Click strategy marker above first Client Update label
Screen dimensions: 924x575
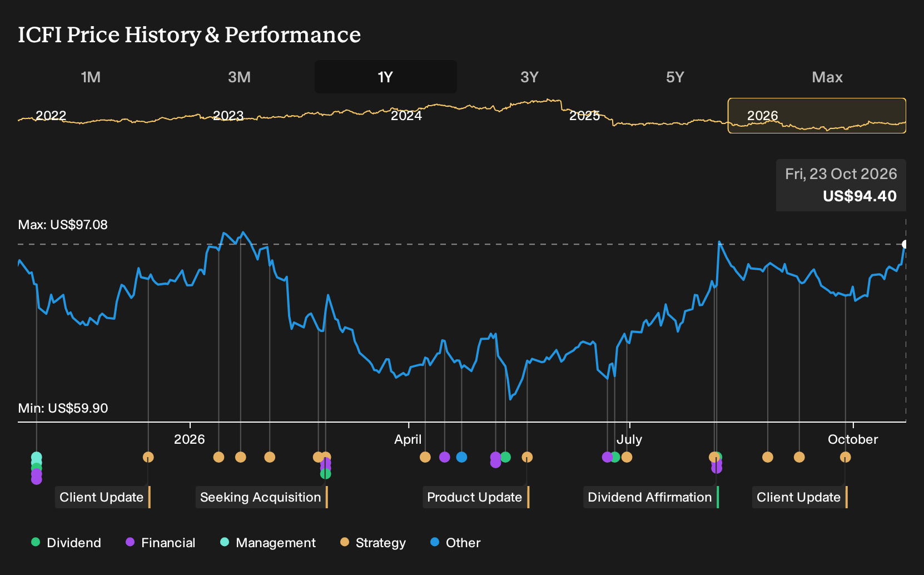(148, 457)
